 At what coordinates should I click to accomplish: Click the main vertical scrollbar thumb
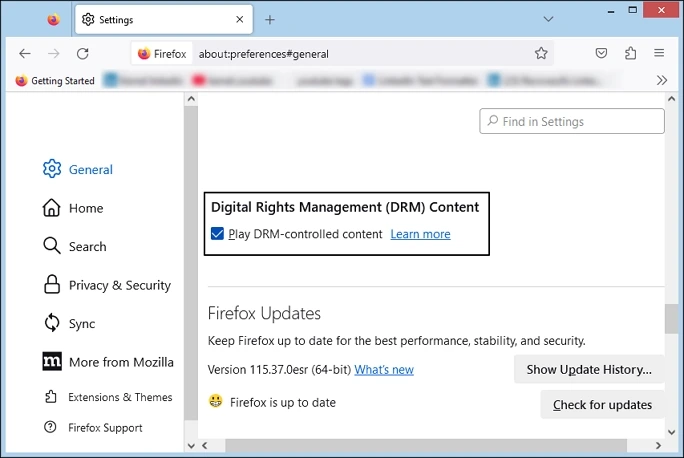point(671,319)
